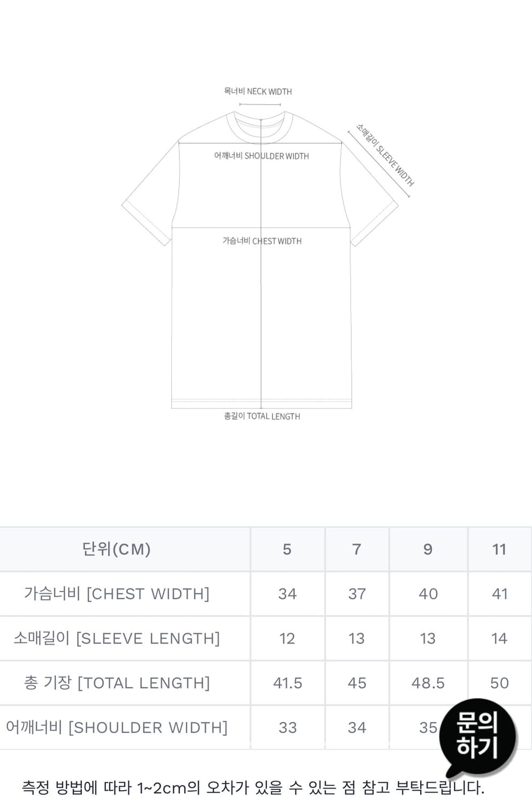
Task: Select chest width value 34 for size 5
Action: click(288, 594)
